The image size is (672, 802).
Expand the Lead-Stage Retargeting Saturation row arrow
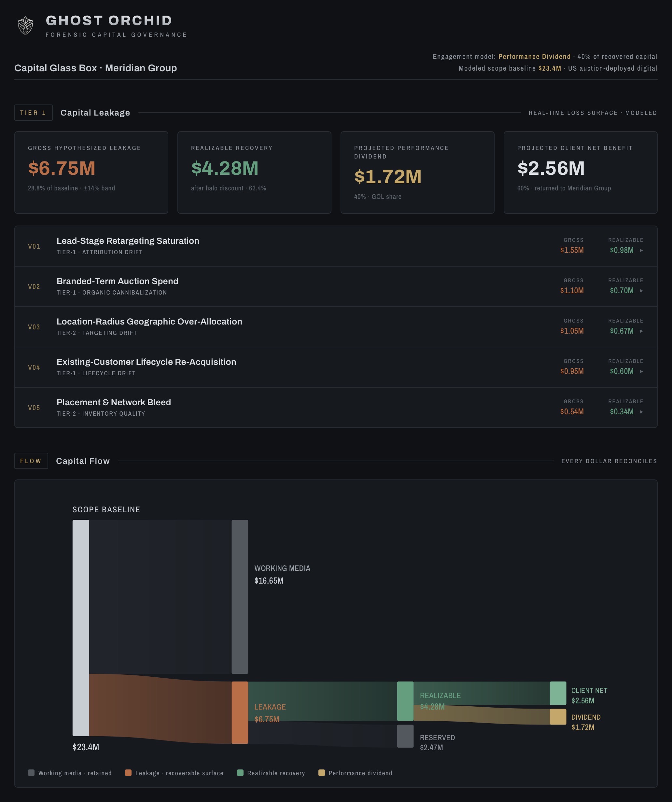point(641,251)
